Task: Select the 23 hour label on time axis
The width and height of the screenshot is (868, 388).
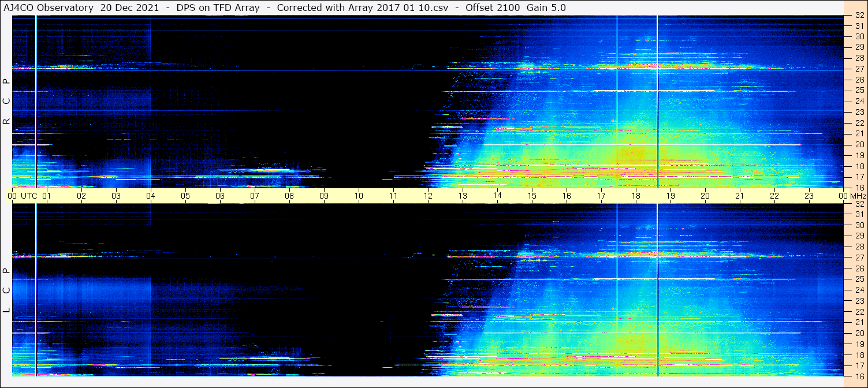Action: (809, 196)
